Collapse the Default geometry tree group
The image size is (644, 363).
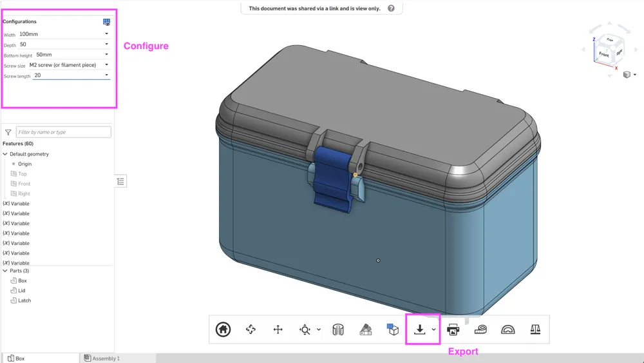click(5, 153)
